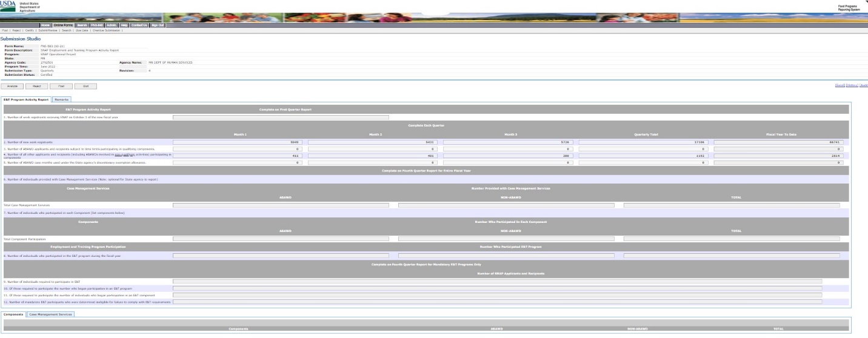Select the E&T Program Activity Report tab
Image resolution: width=868 pixels, height=338 pixels.
(26, 99)
